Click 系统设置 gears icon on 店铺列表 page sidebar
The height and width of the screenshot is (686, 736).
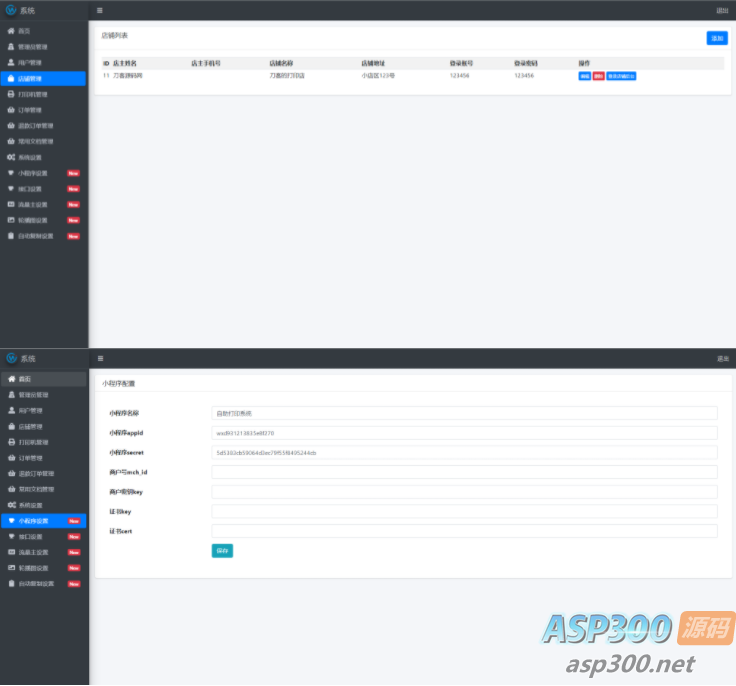click(x=11, y=157)
